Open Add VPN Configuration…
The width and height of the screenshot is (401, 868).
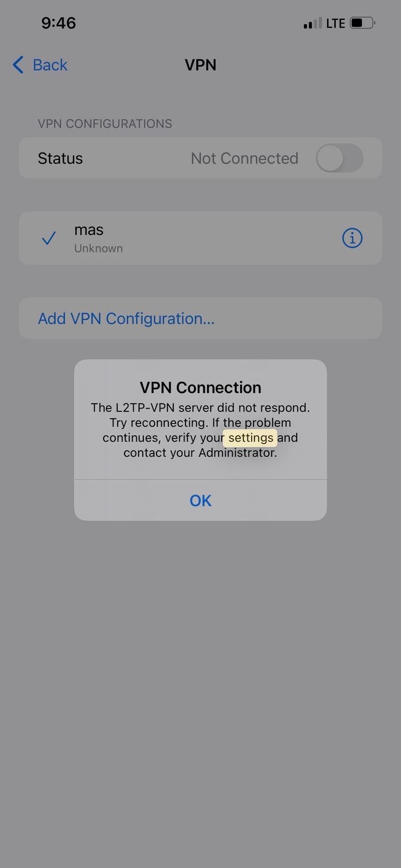200,318
